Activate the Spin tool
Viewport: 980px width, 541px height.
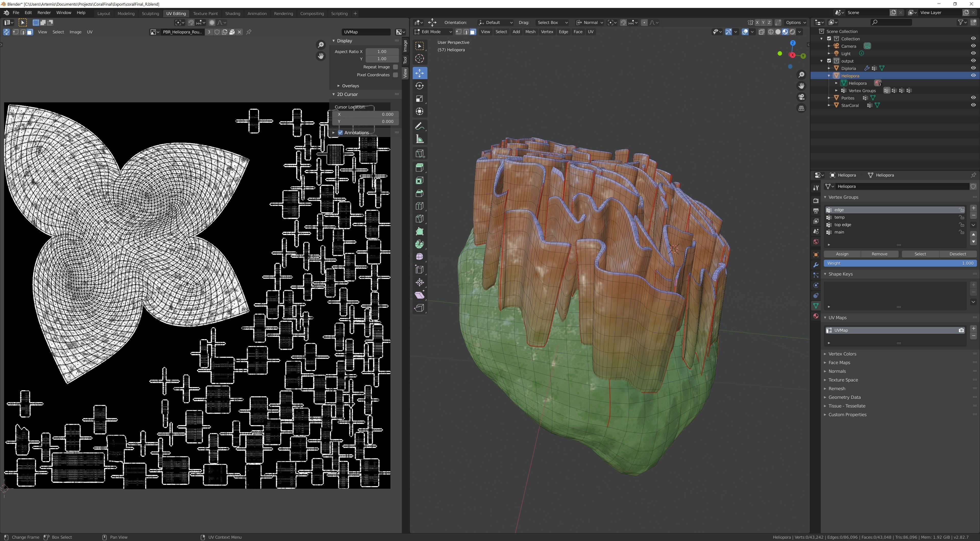click(x=420, y=244)
